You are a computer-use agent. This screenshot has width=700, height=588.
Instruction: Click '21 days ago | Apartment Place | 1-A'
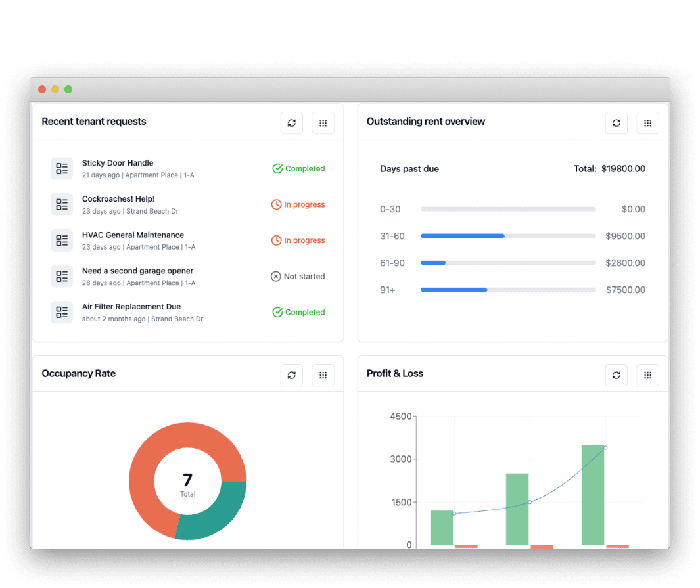point(138,175)
